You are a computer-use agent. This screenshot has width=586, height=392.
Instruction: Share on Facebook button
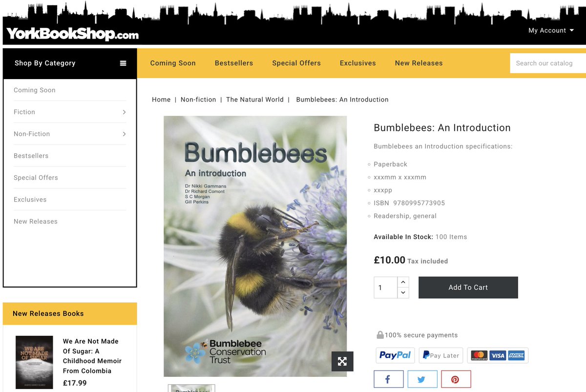pos(389,379)
